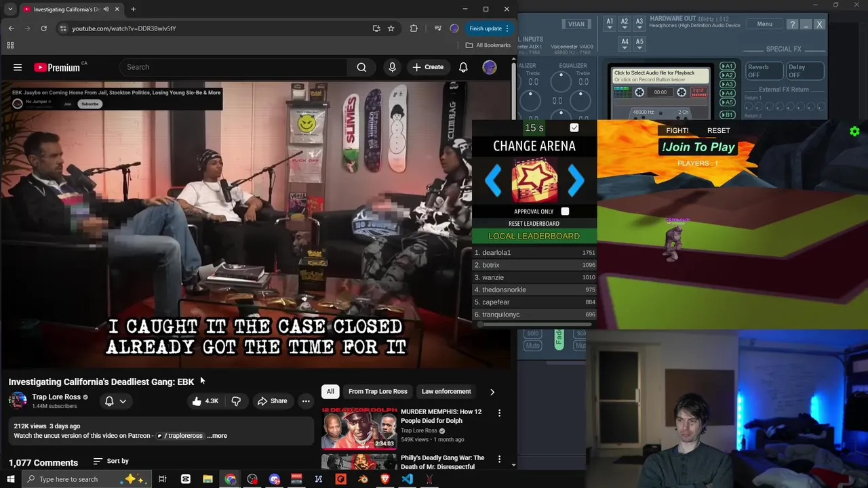
Task: Select Law enforcement filter chip
Action: click(x=446, y=391)
